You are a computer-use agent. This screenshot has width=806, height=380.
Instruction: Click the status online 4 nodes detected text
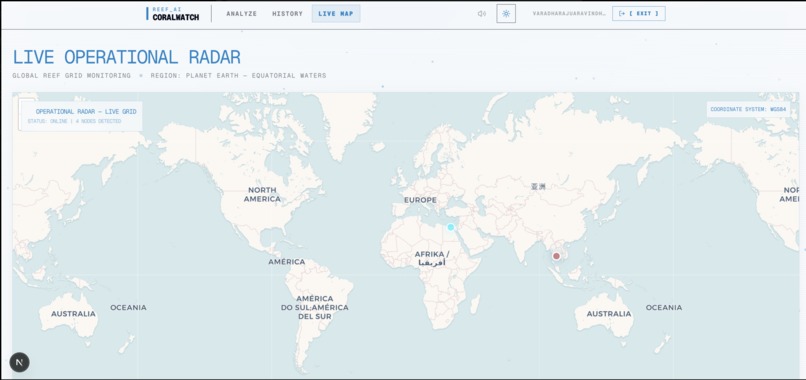click(x=75, y=121)
